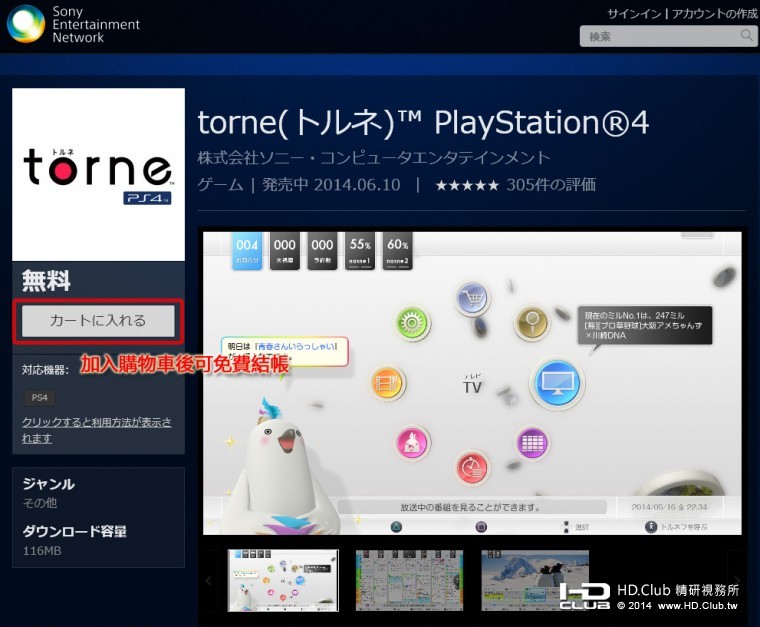This screenshot has height=627, width=760.
Task: Select the blue TV monitor icon
Action: click(557, 383)
